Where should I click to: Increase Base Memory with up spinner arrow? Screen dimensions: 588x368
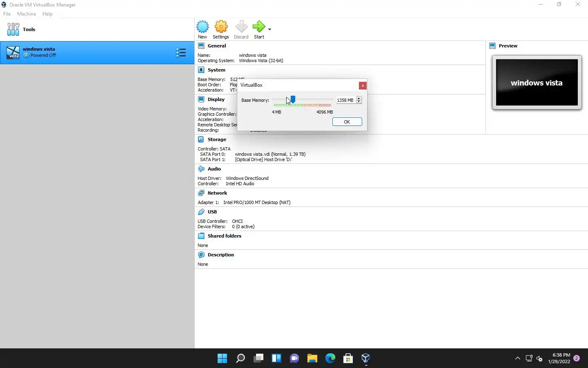[x=359, y=98]
